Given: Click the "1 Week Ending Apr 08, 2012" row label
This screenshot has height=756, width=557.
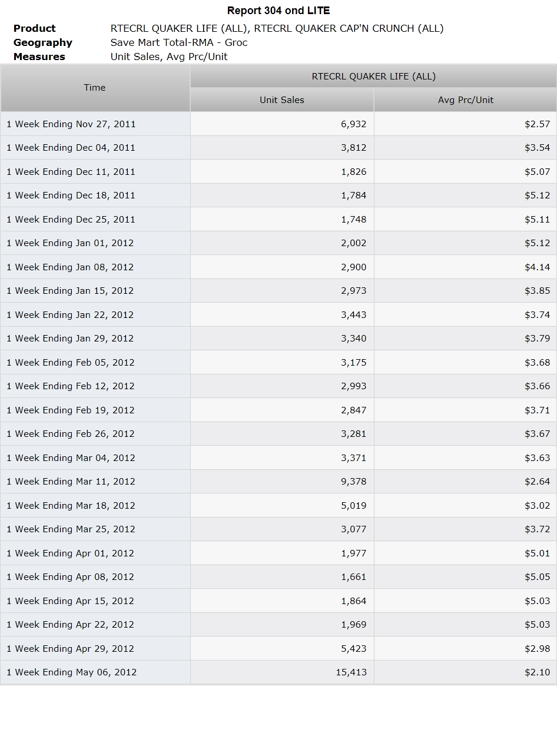Looking at the screenshot, I should 70,577.
